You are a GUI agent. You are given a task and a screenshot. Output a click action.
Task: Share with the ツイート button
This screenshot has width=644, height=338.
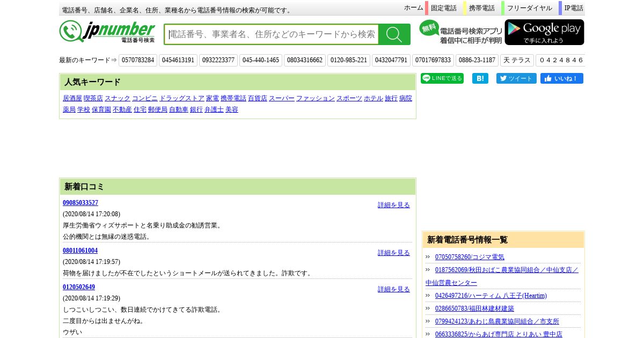point(516,78)
